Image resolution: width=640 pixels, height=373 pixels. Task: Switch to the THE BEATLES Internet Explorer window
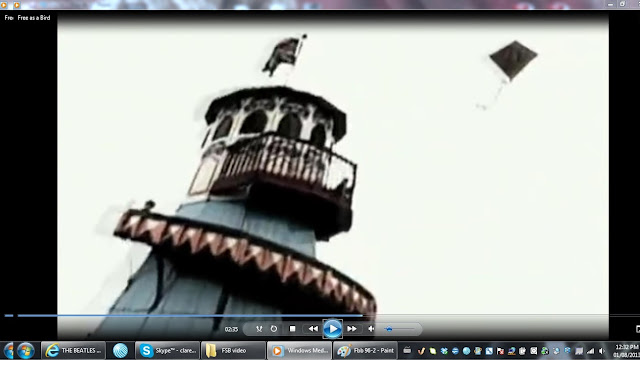pyautogui.click(x=73, y=351)
